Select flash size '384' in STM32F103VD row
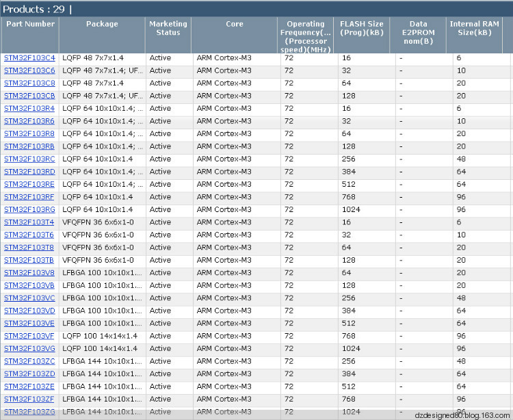Viewport: 513px width, 420px height. click(x=349, y=311)
